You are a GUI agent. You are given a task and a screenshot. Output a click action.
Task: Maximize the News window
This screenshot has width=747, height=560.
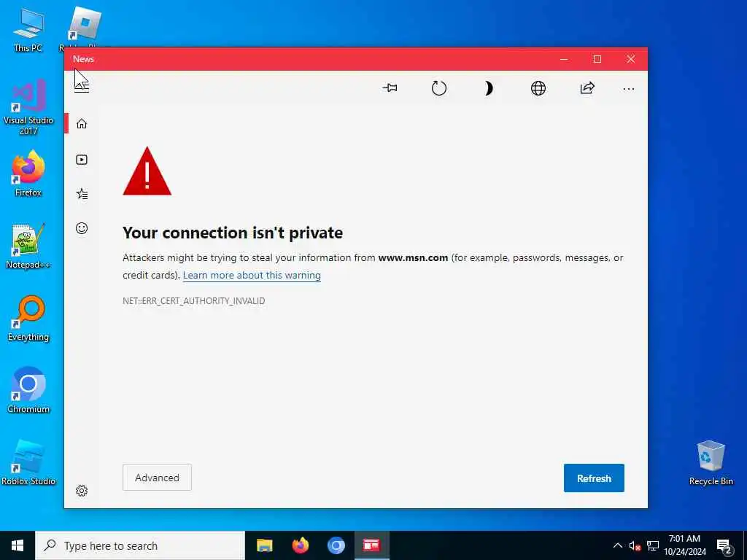(x=597, y=59)
